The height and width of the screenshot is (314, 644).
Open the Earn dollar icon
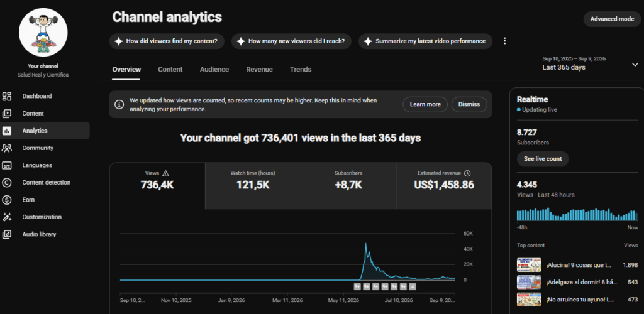tap(7, 200)
